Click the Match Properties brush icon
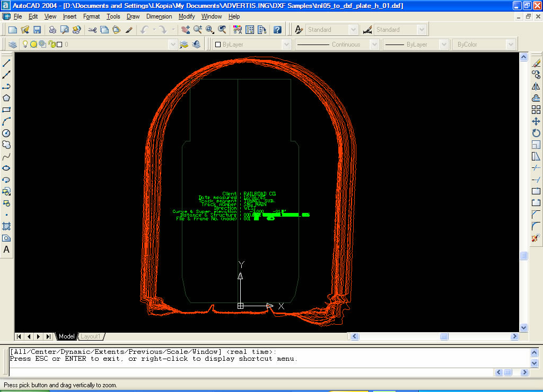Image resolution: width=543 pixels, height=392 pixels. click(129, 30)
